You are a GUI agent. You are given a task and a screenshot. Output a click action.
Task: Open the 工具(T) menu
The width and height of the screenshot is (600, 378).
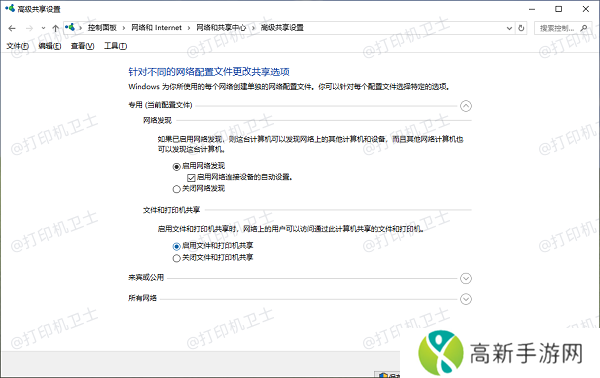click(116, 46)
